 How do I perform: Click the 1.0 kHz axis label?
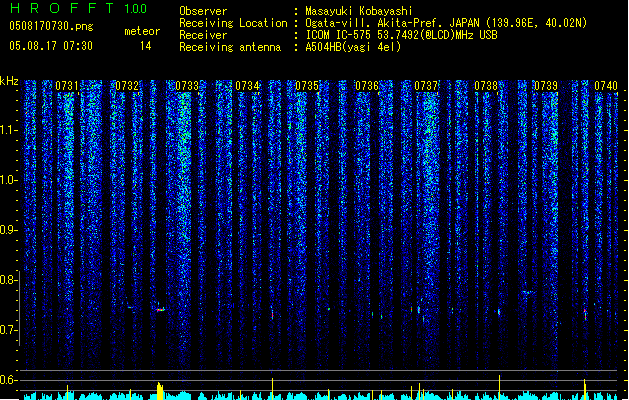(x=9, y=180)
